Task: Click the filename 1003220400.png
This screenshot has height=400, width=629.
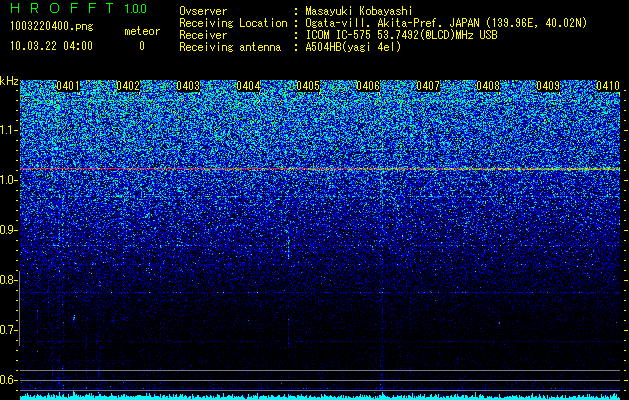Action: click(x=52, y=26)
